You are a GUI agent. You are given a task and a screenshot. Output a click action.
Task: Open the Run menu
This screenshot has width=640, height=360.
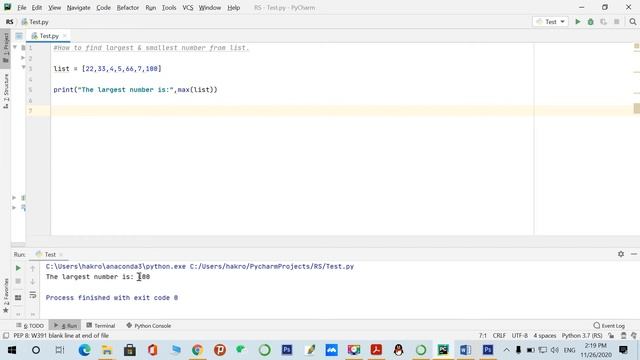click(151, 8)
